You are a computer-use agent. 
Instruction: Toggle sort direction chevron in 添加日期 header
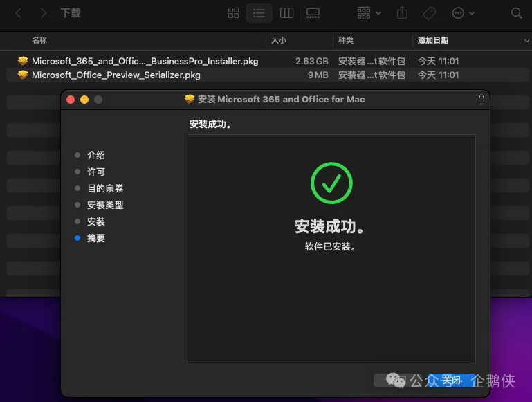[x=526, y=41]
